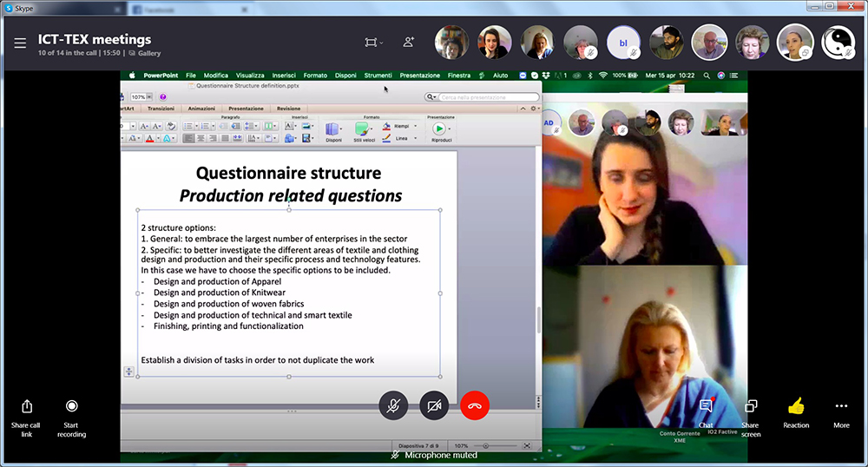Viewport: 868px width, 467px height.
Task: Open the Inserisci menu
Action: click(x=284, y=76)
